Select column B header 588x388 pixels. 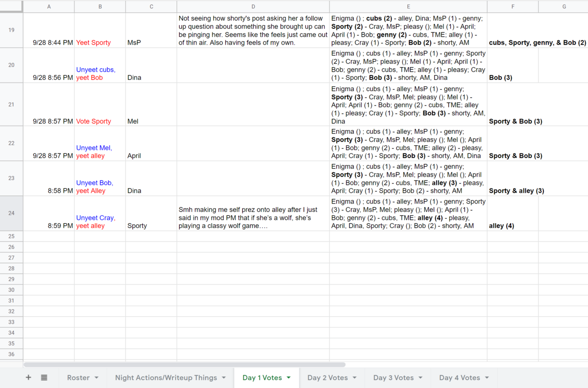pos(100,6)
